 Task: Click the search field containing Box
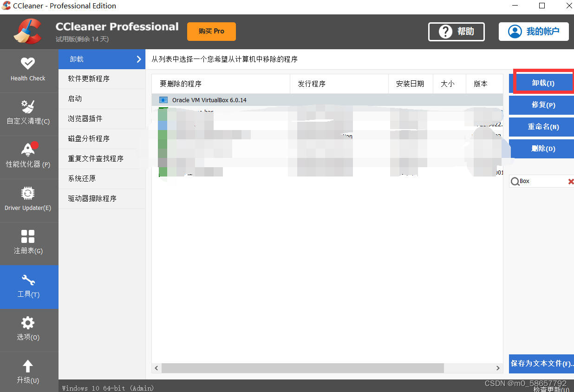tap(542, 181)
